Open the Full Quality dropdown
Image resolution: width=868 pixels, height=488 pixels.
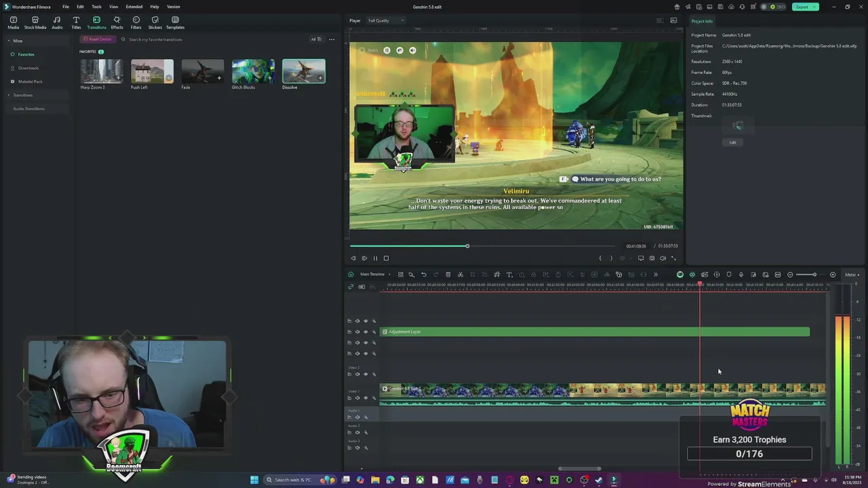(385, 20)
